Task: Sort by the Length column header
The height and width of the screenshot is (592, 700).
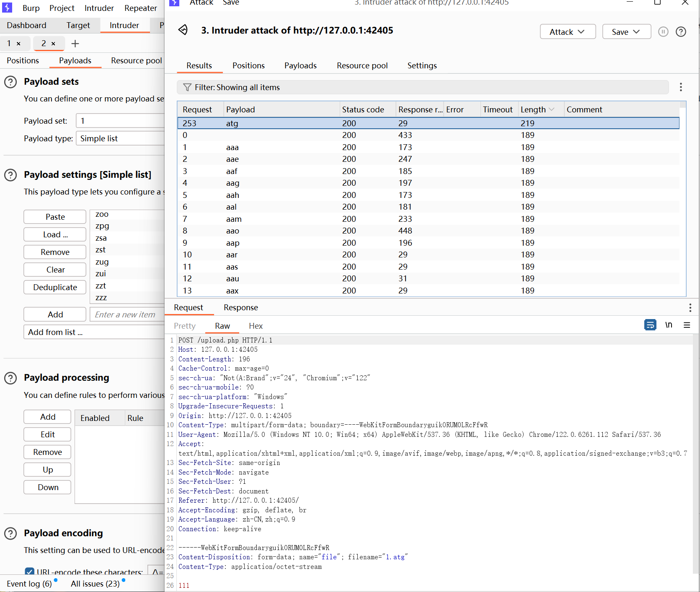Action: (x=541, y=109)
